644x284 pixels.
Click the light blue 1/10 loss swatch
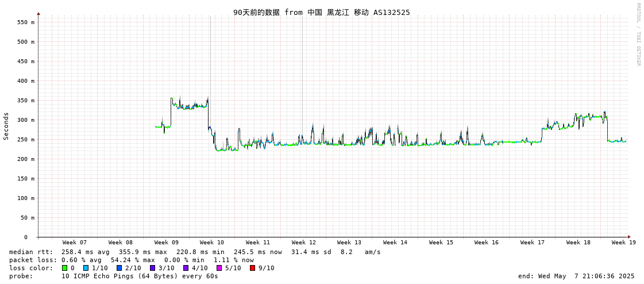coord(86,268)
